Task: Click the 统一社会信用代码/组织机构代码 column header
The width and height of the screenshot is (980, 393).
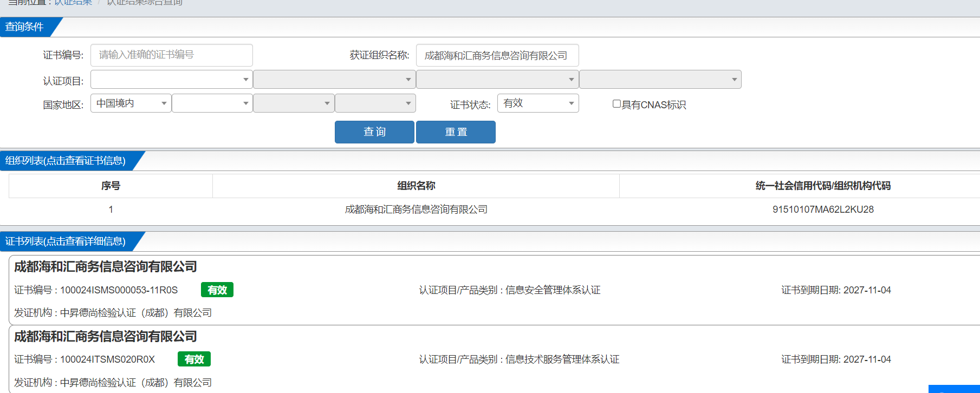Action: [823, 186]
